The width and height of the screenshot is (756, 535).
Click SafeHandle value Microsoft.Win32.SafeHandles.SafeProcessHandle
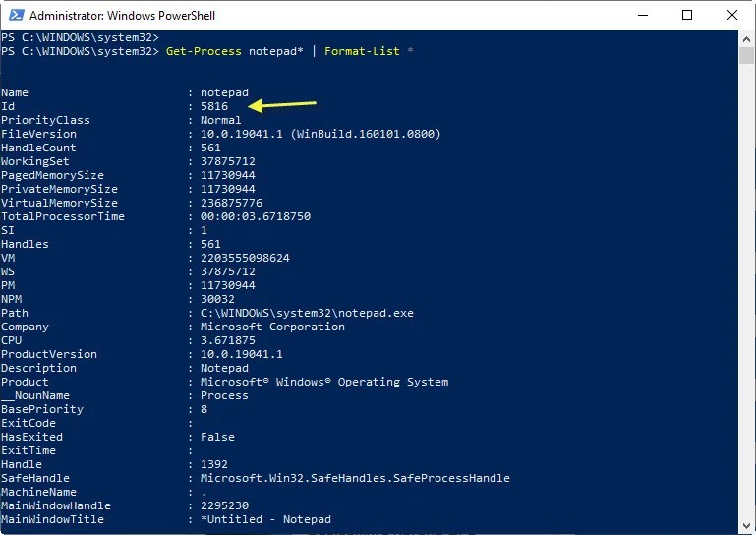pyautogui.click(x=355, y=478)
